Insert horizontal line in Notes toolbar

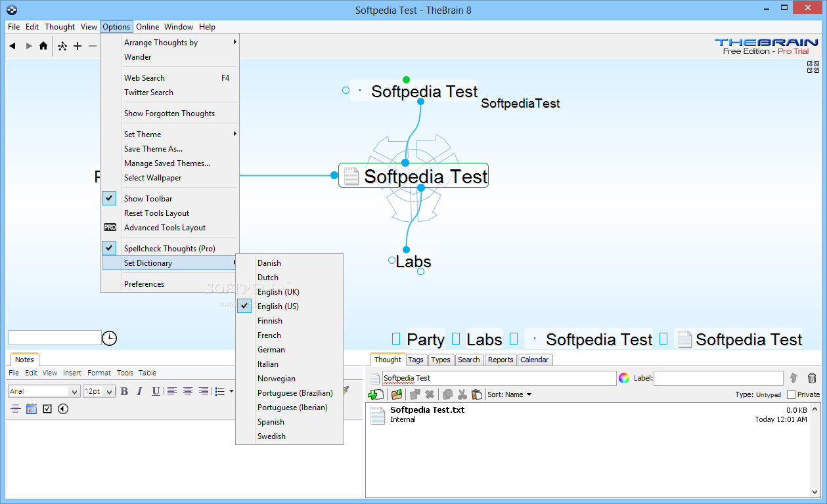pos(16,409)
